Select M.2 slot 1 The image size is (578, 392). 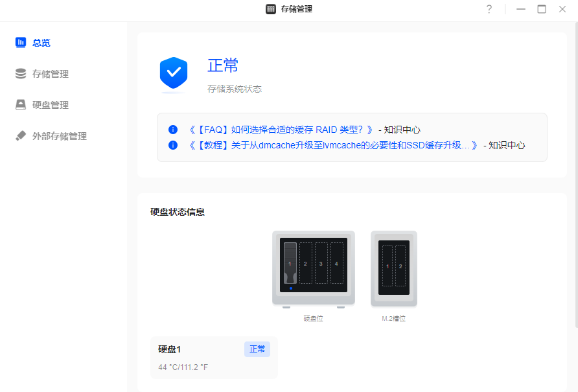click(x=387, y=266)
